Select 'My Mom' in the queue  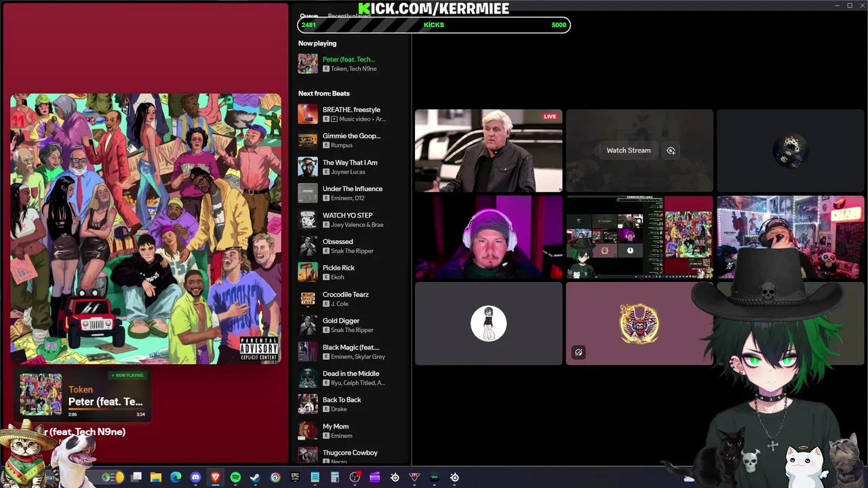(x=336, y=427)
